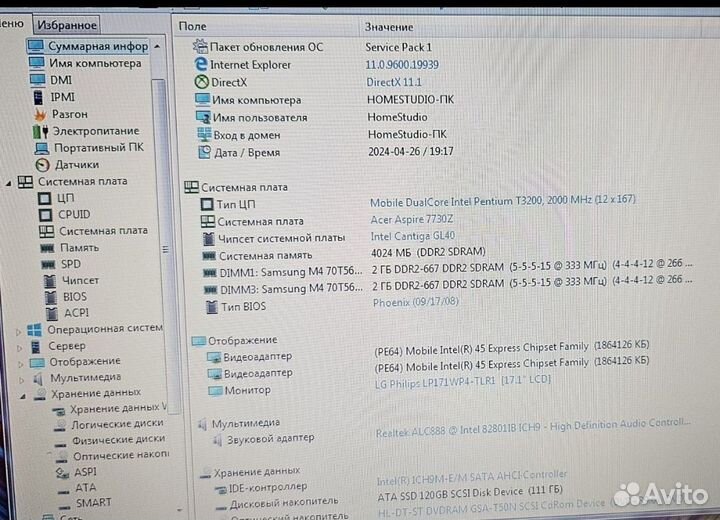Select the Датчики sensor icon

tap(42, 164)
